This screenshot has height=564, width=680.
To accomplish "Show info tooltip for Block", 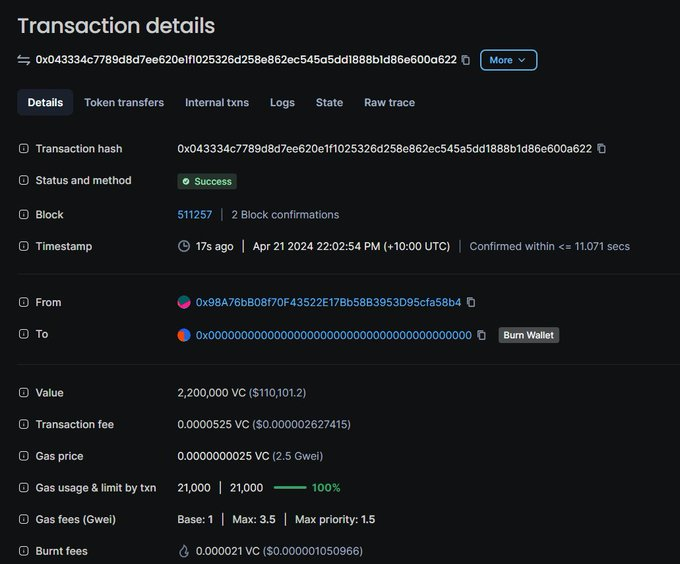I will 24,215.
